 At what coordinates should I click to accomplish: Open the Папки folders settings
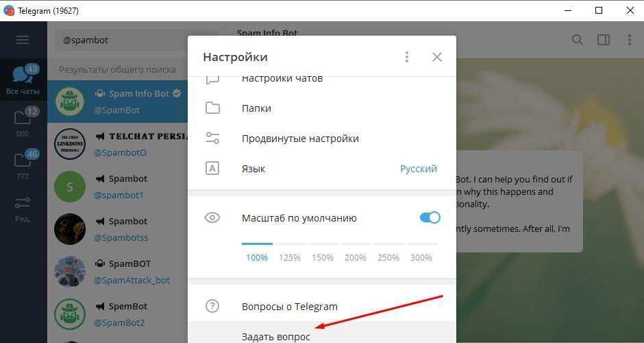click(322, 108)
